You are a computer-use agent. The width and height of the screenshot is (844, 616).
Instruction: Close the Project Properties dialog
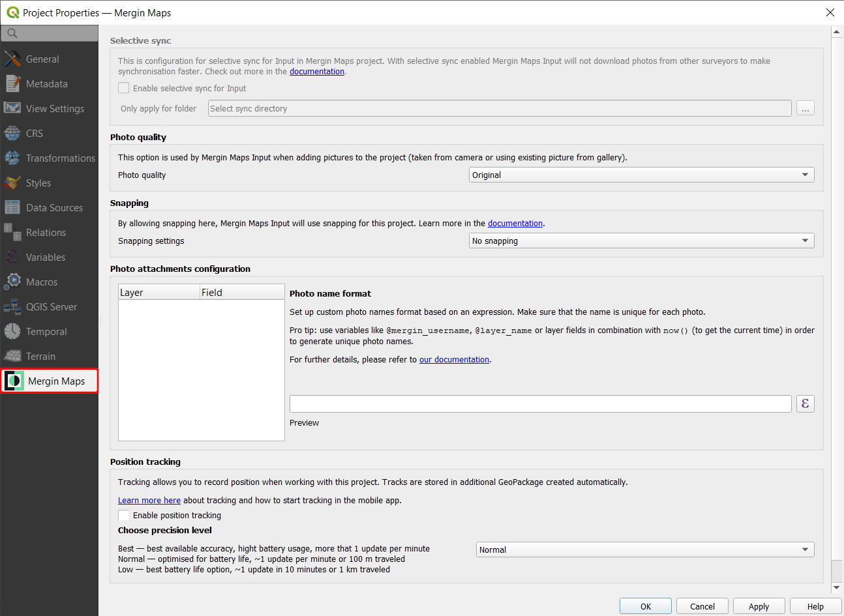click(x=830, y=12)
